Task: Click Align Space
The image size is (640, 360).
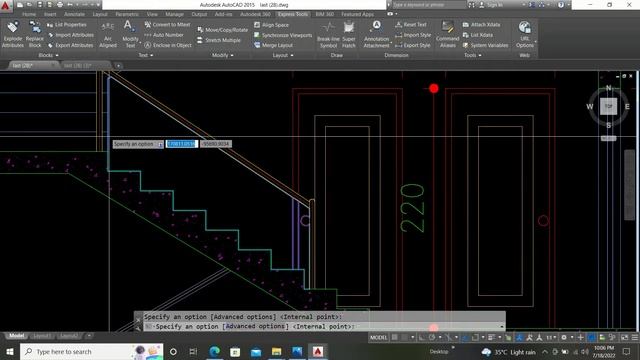Action: 271,25
